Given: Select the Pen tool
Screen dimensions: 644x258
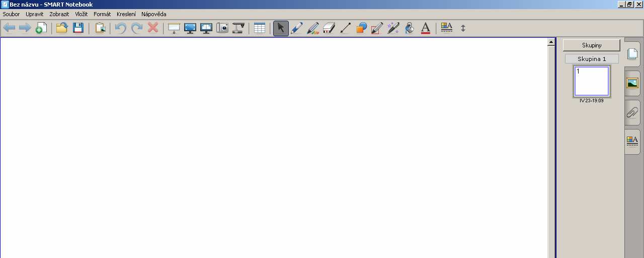Looking at the screenshot, I should 297,28.
